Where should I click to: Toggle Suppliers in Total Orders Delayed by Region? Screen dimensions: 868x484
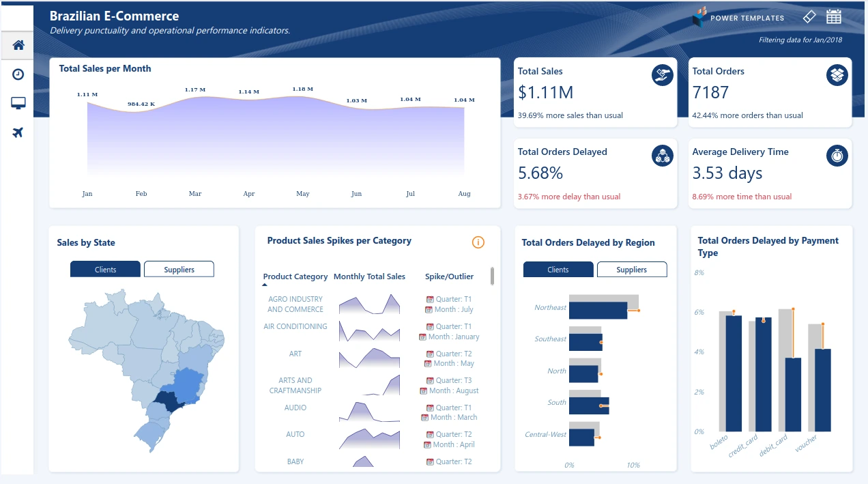[632, 269]
